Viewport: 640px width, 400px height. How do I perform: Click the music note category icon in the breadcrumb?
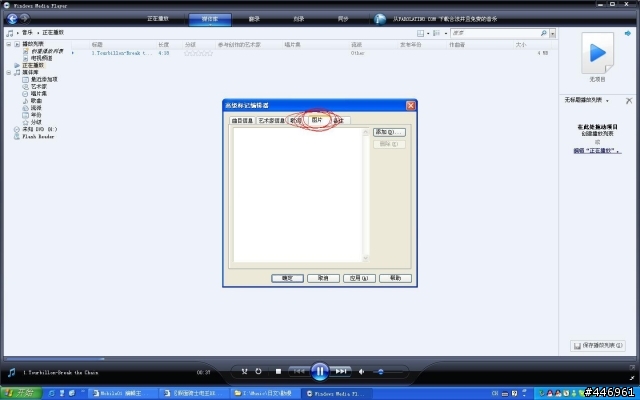pyautogui.click(x=10, y=33)
